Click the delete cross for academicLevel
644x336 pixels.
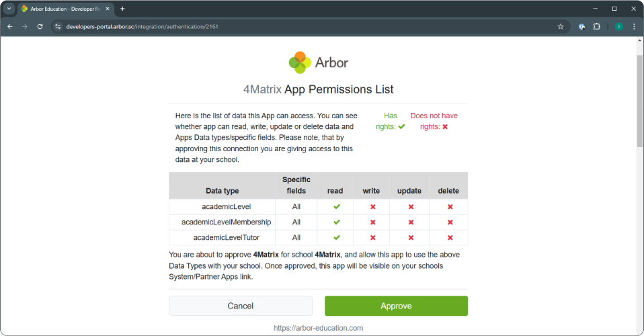(450, 206)
